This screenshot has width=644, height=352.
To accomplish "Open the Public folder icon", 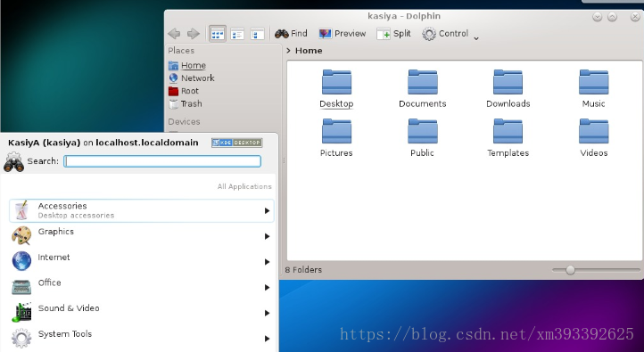I will pyautogui.click(x=422, y=131).
